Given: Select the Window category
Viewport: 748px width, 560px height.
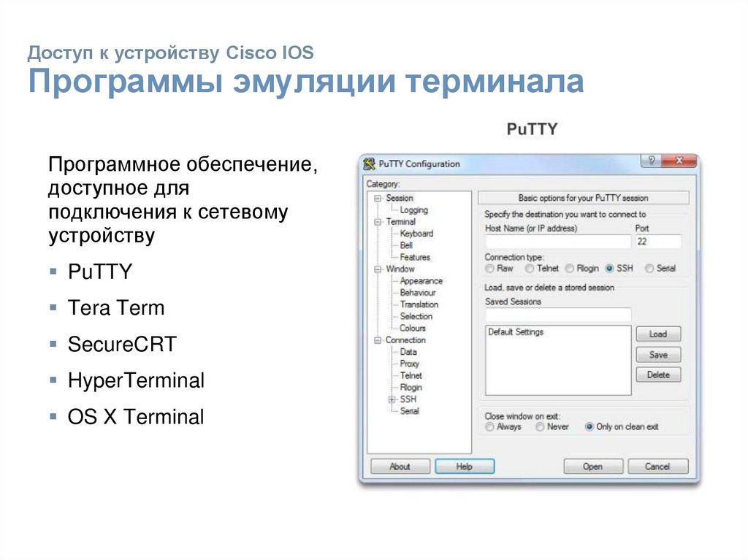Looking at the screenshot, I should 400,269.
